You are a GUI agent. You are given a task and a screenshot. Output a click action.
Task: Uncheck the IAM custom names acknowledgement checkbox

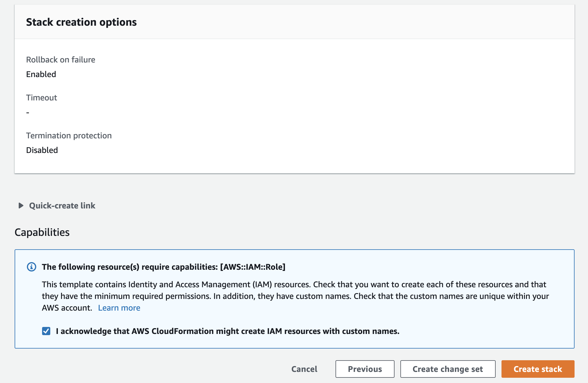(46, 331)
